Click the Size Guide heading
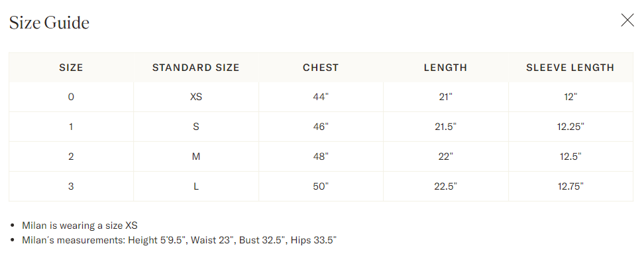 tap(49, 23)
